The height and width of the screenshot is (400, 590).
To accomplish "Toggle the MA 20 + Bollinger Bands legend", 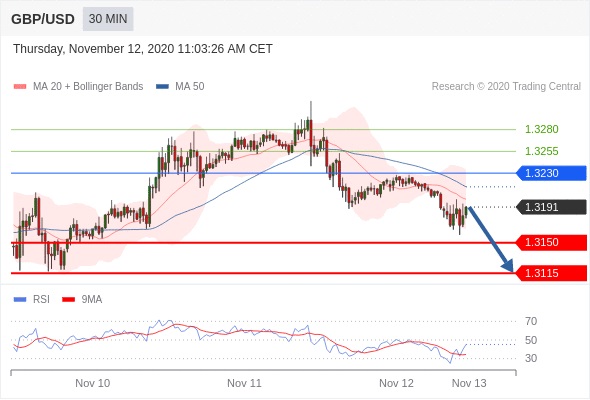I will click(88, 87).
